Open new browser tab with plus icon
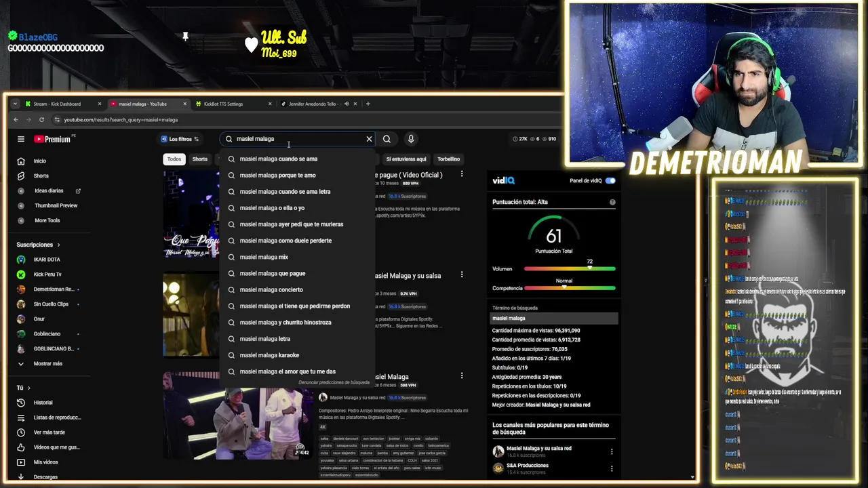The height and width of the screenshot is (488, 868). (x=368, y=104)
